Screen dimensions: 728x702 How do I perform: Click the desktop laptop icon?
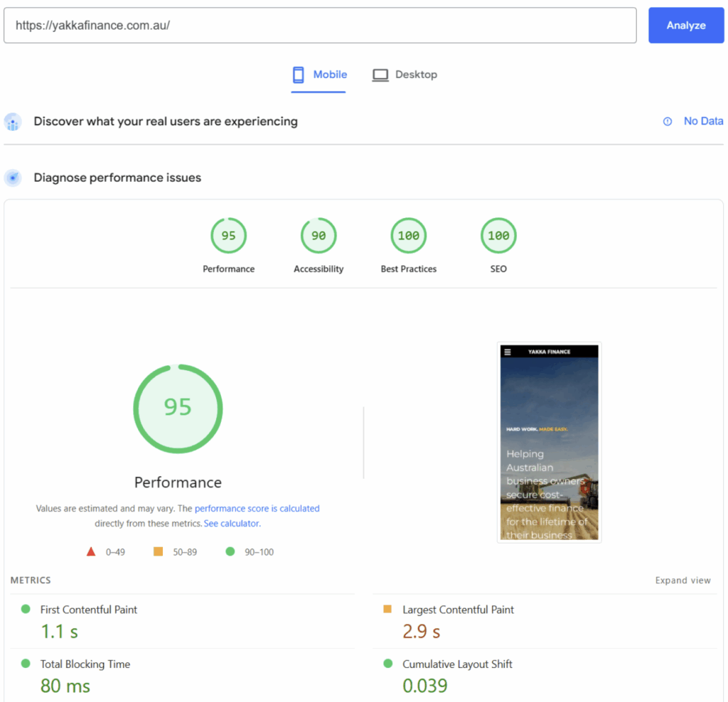380,75
